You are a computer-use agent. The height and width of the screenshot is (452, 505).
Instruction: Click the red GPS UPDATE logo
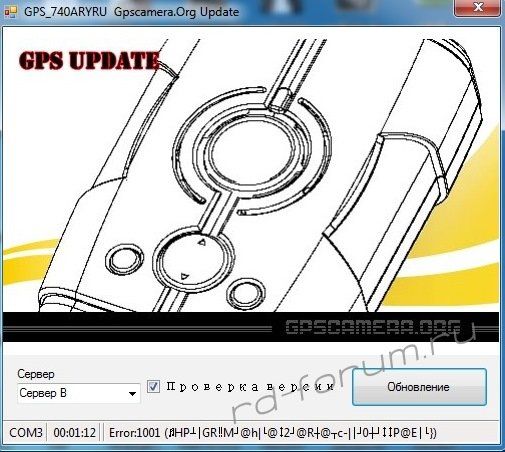coord(89,61)
